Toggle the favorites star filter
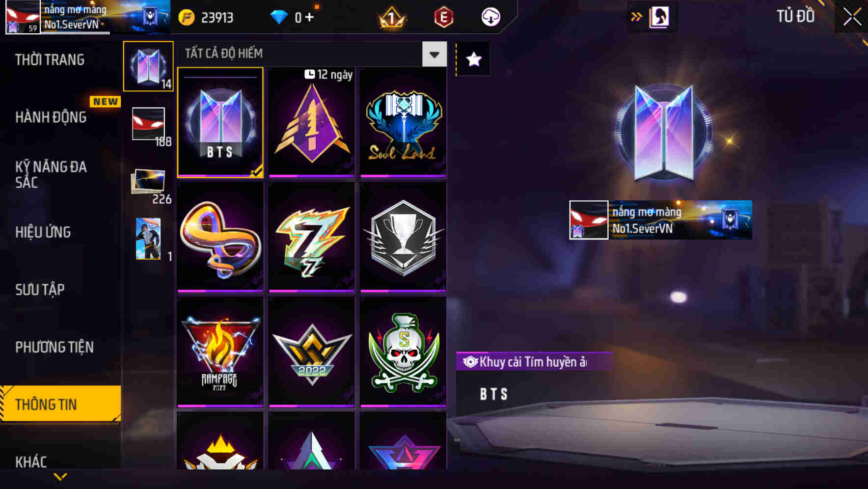This screenshot has height=489, width=868. pos(474,59)
